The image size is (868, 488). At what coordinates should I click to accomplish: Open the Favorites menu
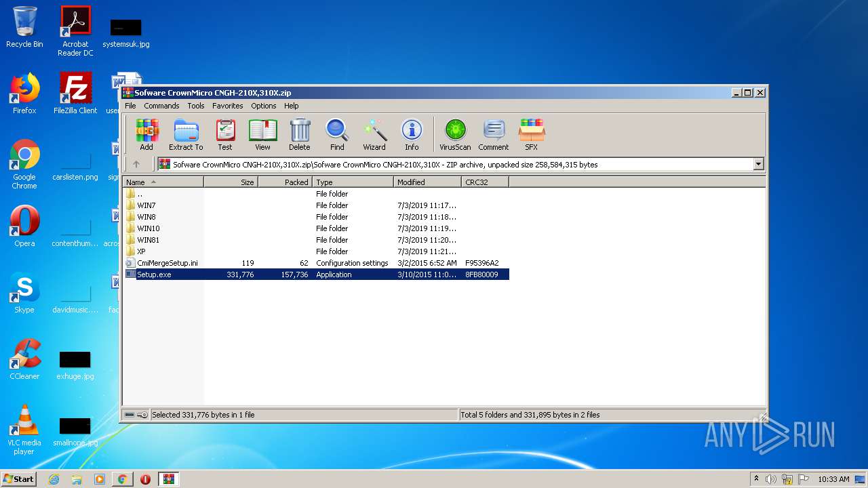(x=227, y=106)
